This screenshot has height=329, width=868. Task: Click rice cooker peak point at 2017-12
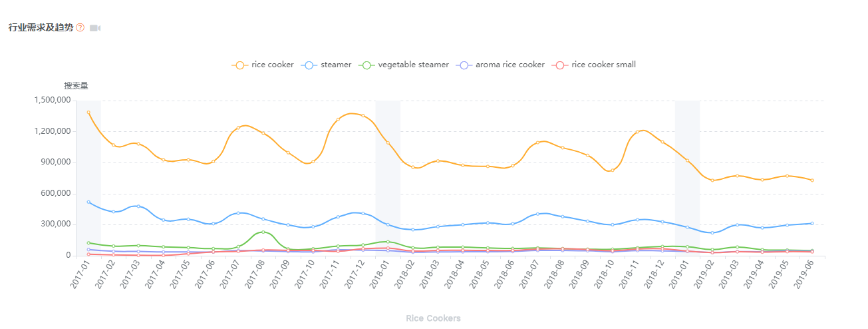click(363, 116)
